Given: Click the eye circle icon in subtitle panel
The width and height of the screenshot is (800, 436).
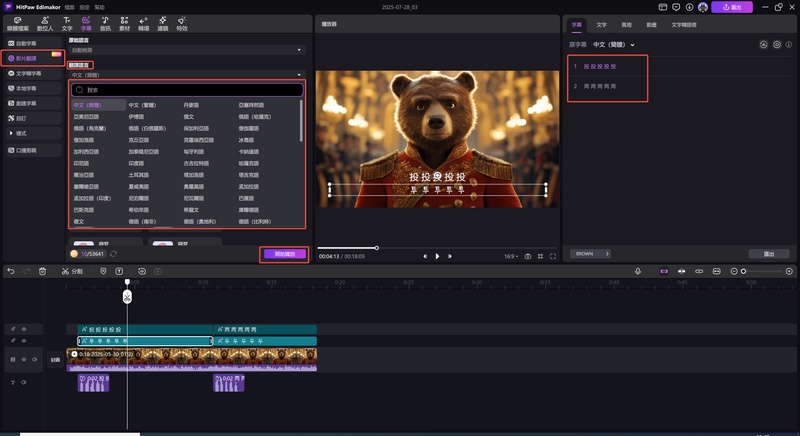Looking at the screenshot, I should pyautogui.click(x=777, y=44).
